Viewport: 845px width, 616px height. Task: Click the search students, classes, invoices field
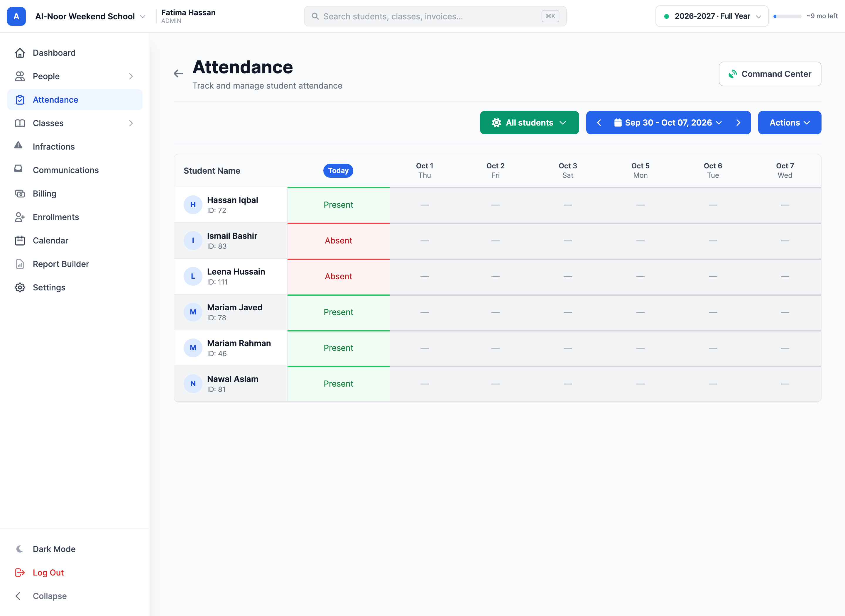point(435,16)
